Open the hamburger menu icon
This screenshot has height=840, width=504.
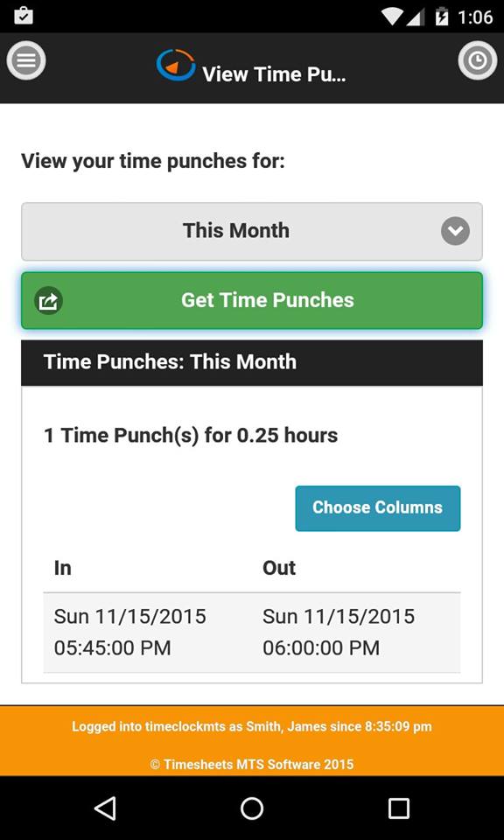pyautogui.click(x=25, y=60)
